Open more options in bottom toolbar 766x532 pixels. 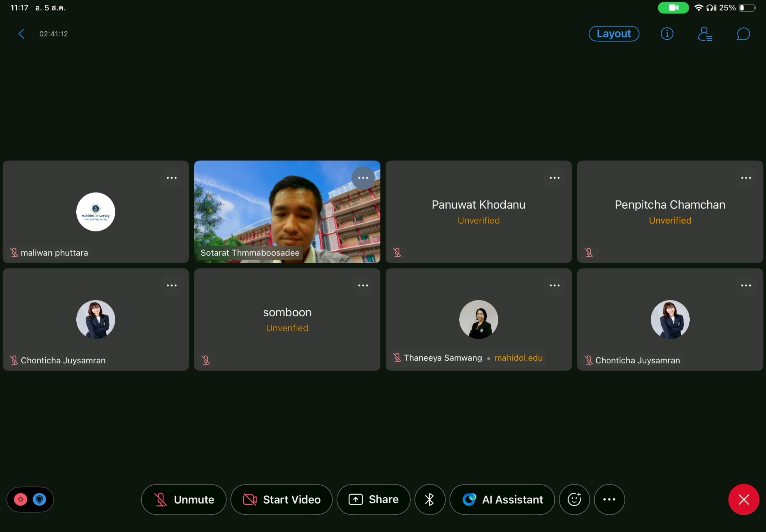609,499
